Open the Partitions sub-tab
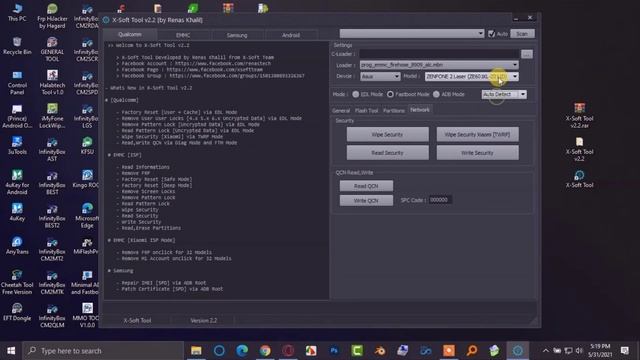This screenshot has height=360, width=640. pos(393,111)
